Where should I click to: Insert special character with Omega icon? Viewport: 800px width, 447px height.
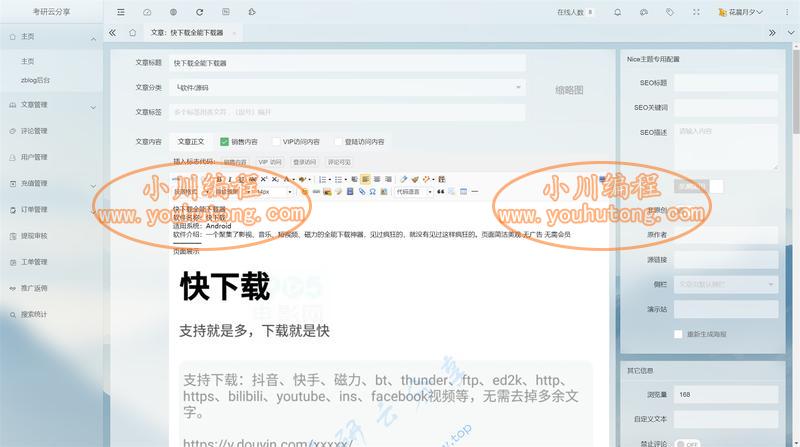click(372, 192)
